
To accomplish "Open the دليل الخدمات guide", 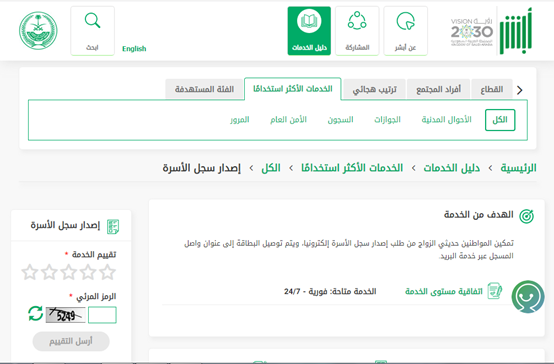I will [309, 31].
